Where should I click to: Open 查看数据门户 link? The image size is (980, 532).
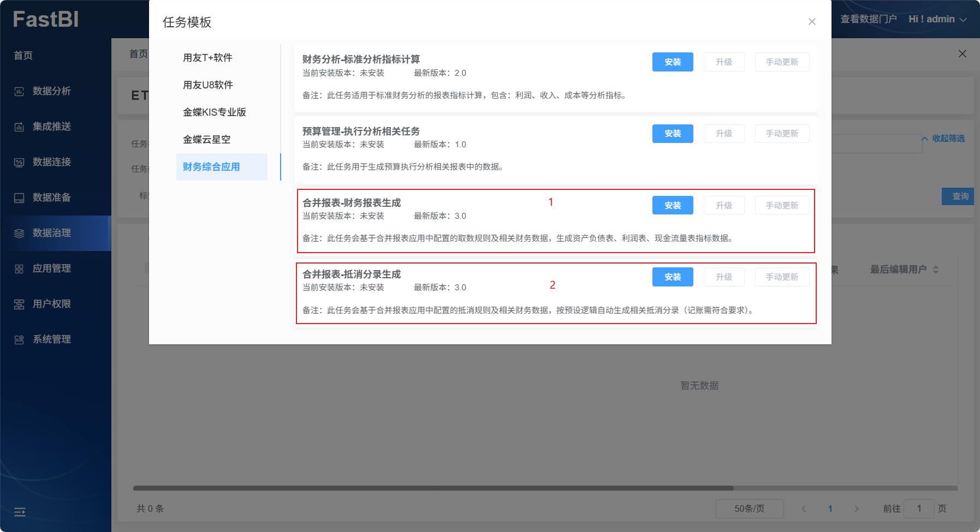868,19
